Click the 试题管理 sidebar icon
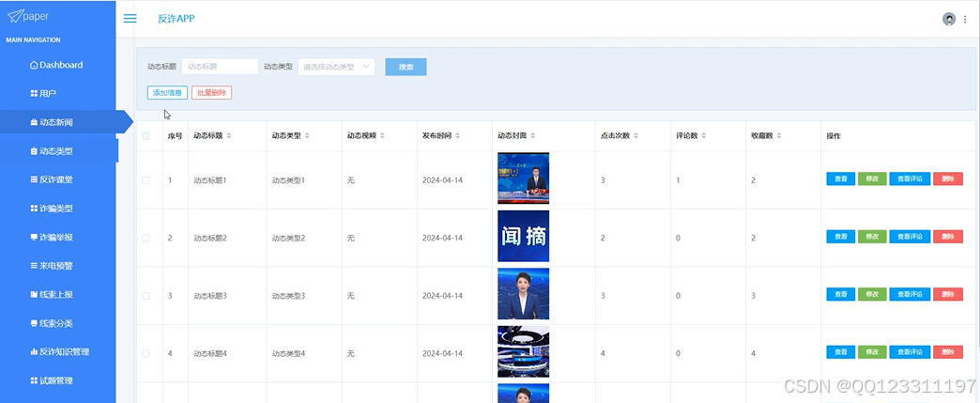The image size is (980, 403). click(34, 380)
